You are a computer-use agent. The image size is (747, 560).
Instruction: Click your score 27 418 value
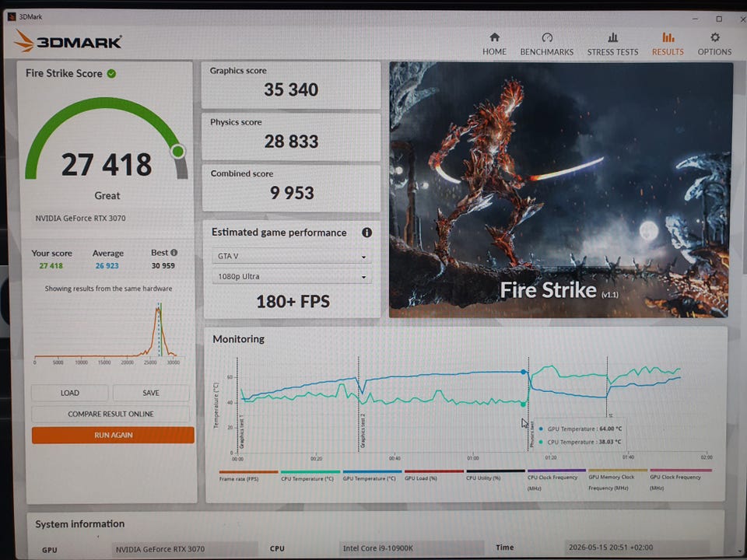[x=51, y=266]
